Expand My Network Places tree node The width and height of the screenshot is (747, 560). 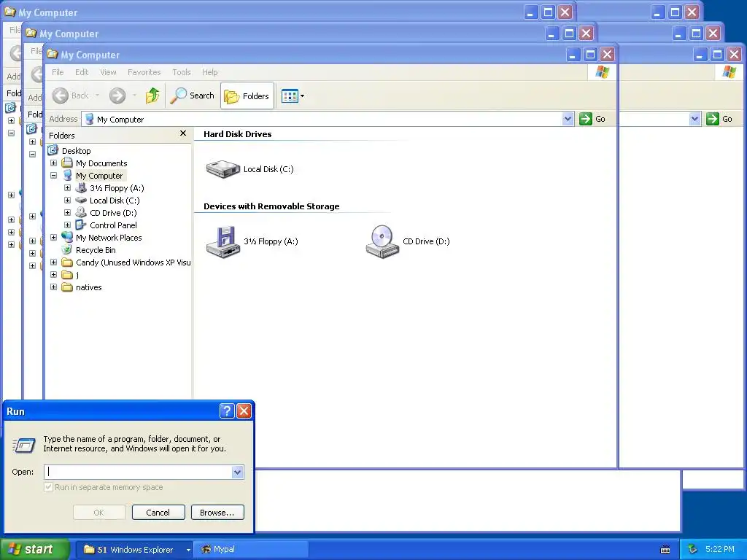53,237
